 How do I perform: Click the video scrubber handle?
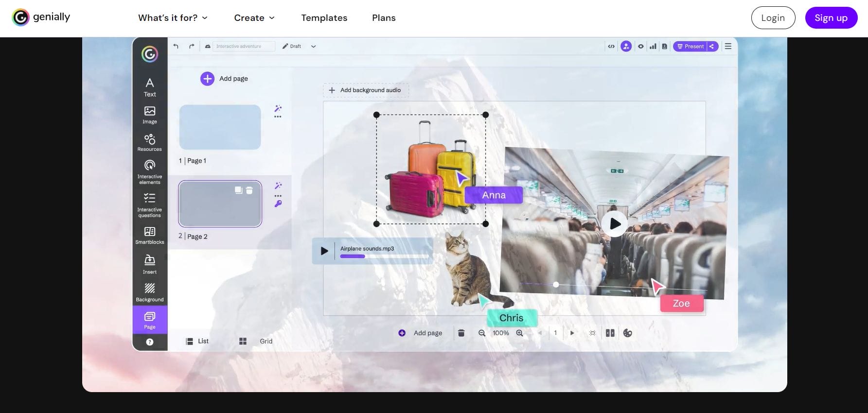pos(556,284)
